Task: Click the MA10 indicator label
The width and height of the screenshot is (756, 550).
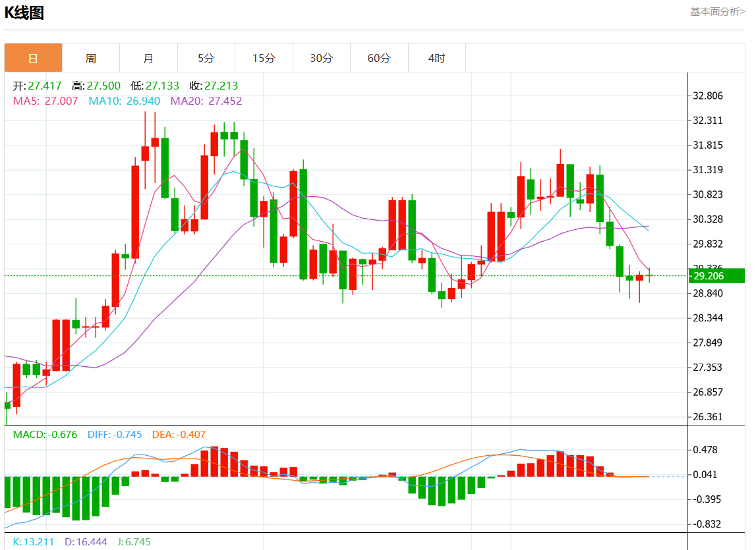Action: coord(124,101)
